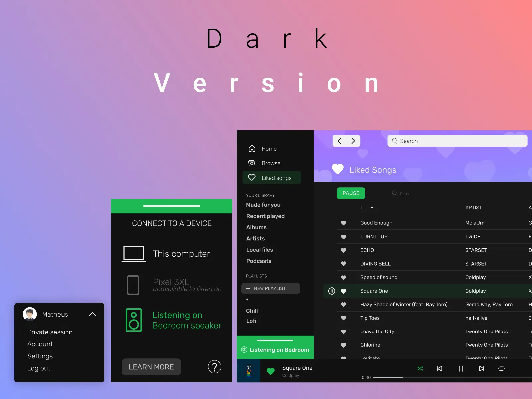
Task: Enable Private session from the account menu
Action: click(50, 332)
